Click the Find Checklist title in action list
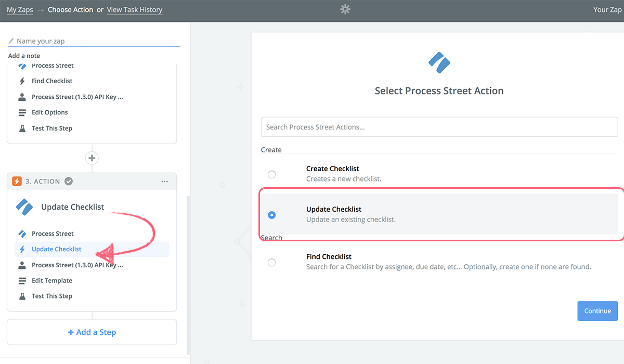 (329, 256)
